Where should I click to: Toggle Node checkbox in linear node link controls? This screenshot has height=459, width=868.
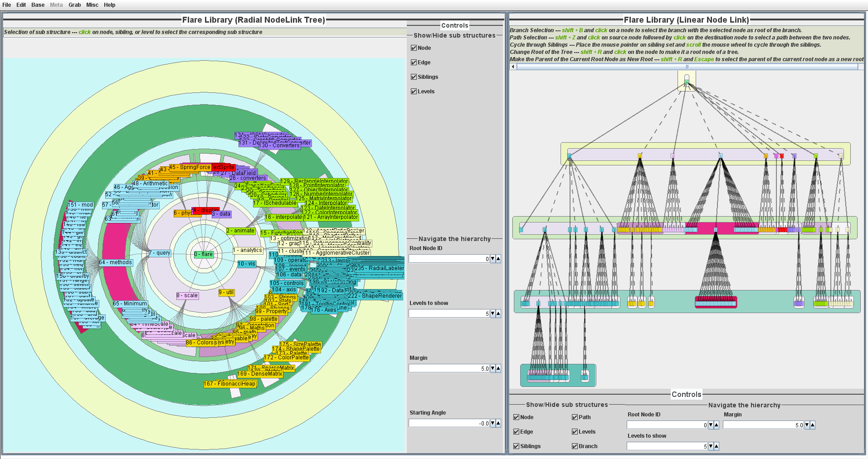516,417
